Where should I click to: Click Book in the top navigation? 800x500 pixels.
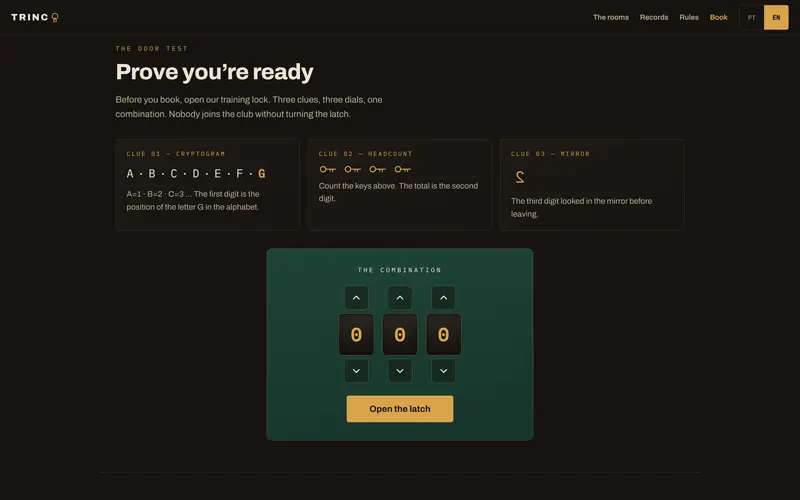click(x=718, y=17)
